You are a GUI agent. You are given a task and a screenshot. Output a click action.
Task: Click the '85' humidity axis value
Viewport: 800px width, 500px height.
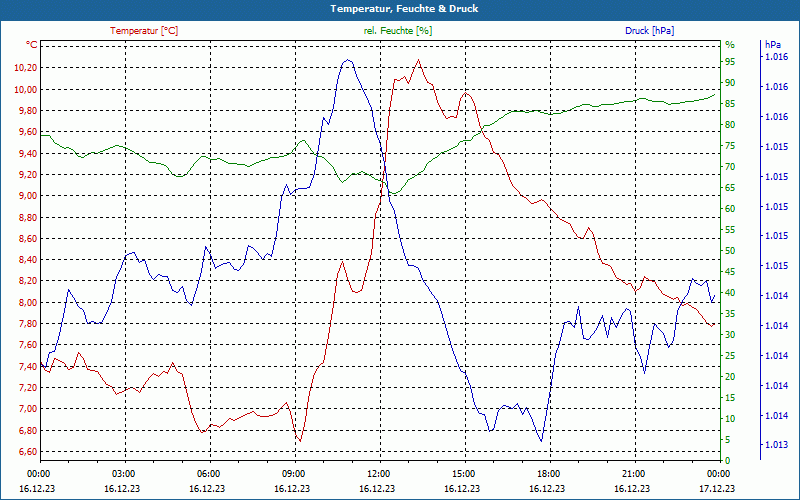[x=730, y=104]
